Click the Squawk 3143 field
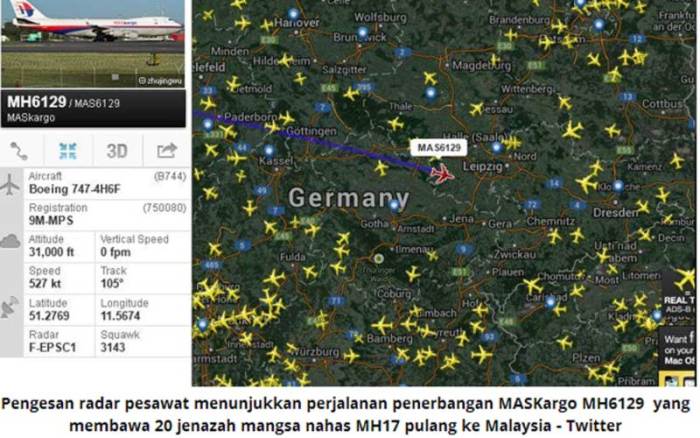The image size is (700, 438). click(143, 342)
